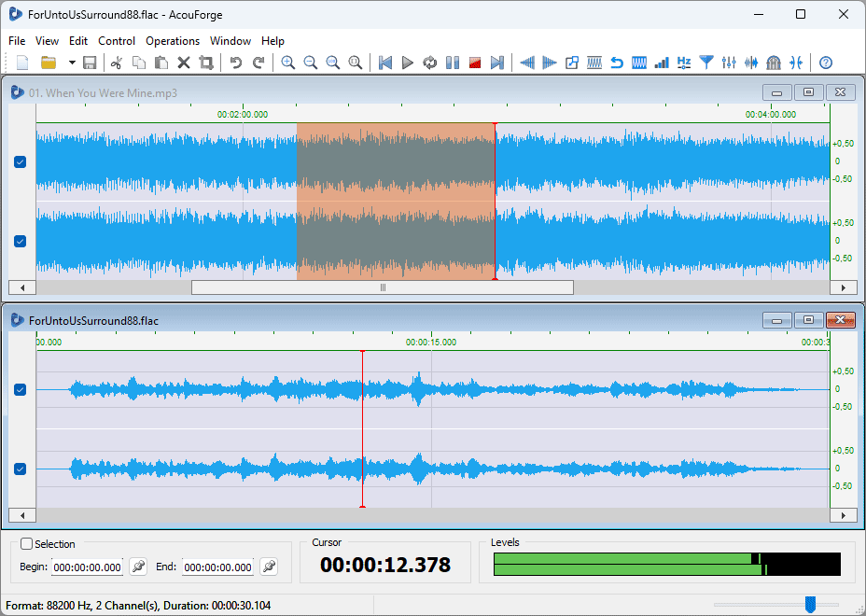The height and width of the screenshot is (616, 866).
Task: Toggle the upper channel checkbox in When You Were Mine
Action: 20,161
